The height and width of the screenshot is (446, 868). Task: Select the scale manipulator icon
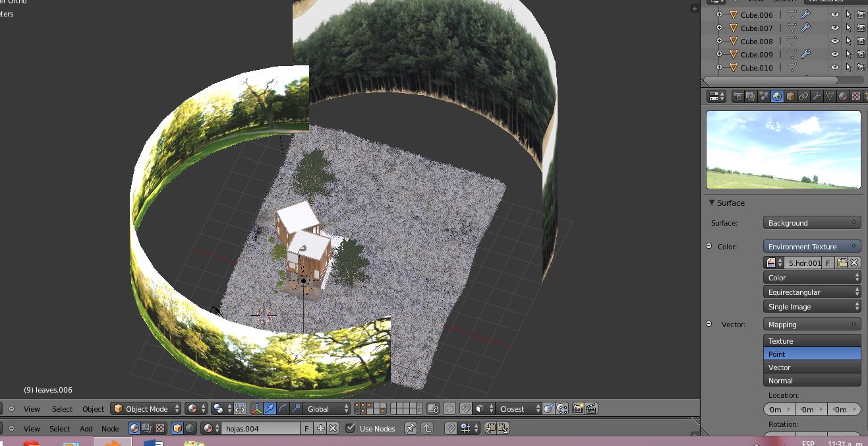296,408
